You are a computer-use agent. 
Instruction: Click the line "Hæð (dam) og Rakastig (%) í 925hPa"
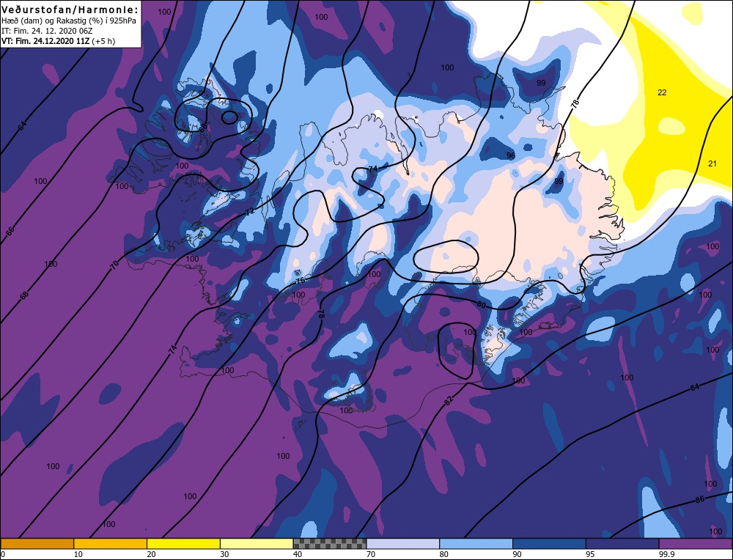pyautogui.click(x=69, y=21)
